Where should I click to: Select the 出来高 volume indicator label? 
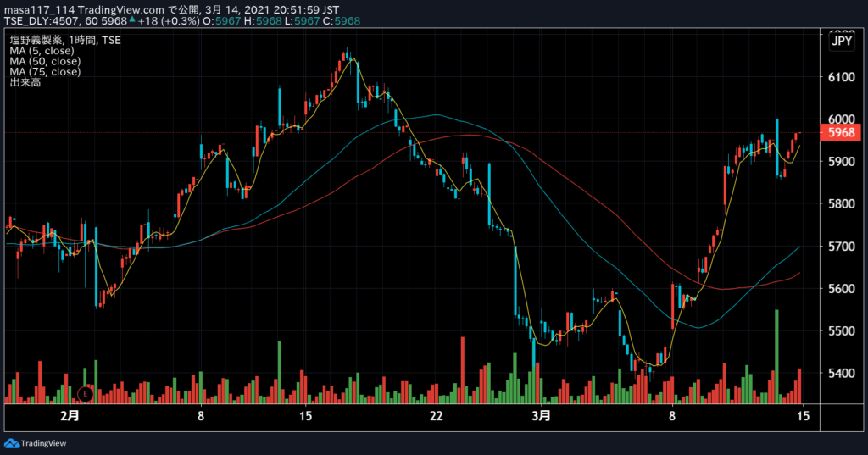25,82
